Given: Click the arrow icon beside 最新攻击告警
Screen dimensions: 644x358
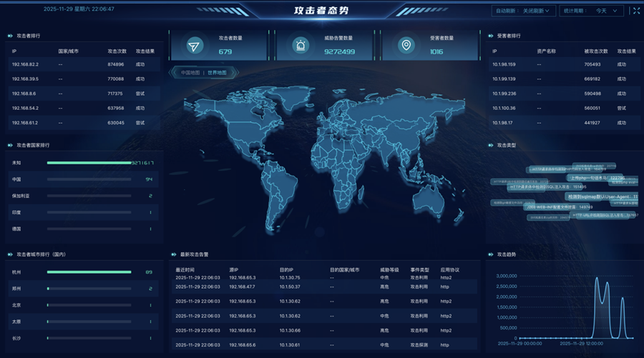Looking at the screenshot, I should pyautogui.click(x=174, y=254).
